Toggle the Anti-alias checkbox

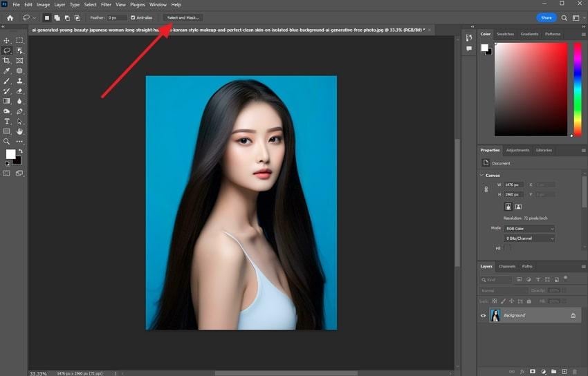pyautogui.click(x=133, y=17)
